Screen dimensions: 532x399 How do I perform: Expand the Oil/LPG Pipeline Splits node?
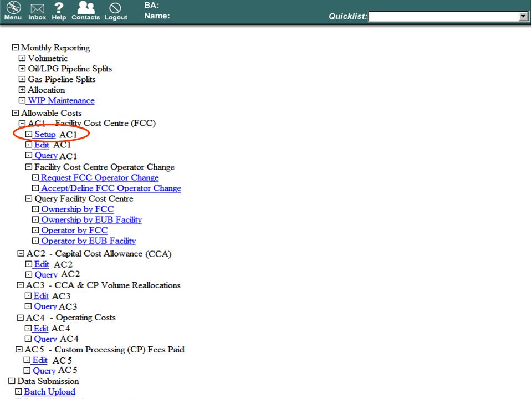pos(22,69)
